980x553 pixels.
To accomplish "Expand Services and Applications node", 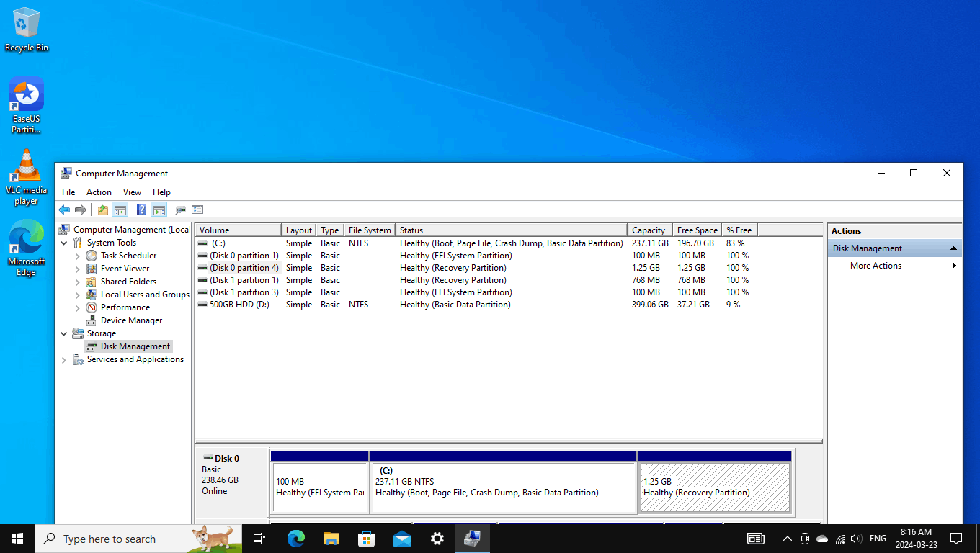I will 64,359.
